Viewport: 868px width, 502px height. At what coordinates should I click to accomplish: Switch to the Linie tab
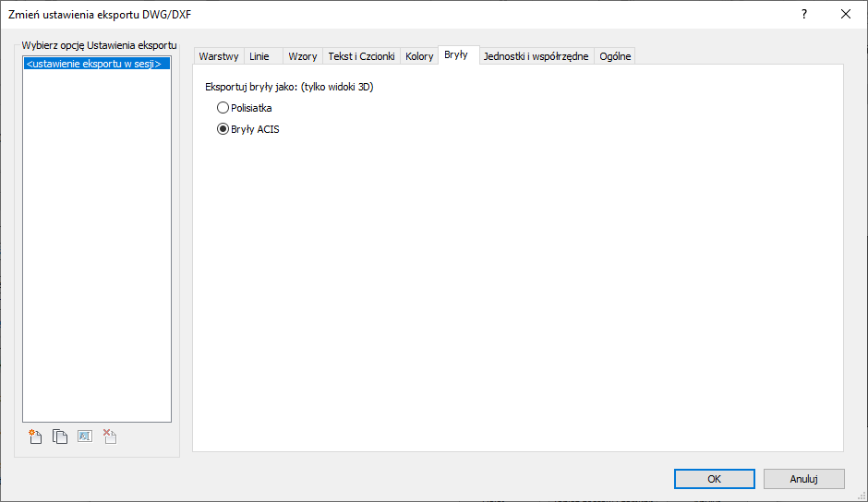(259, 56)
